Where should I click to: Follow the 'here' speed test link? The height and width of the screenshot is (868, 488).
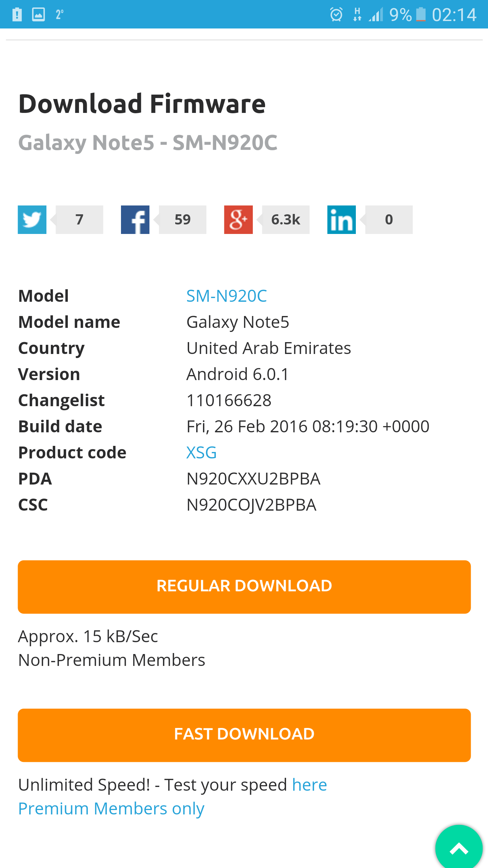coord(309,785)
